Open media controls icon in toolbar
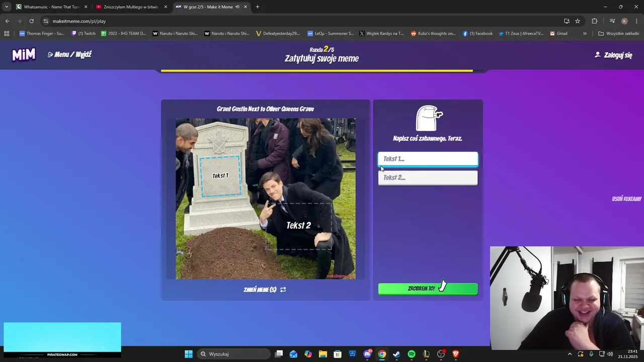 (612, 21)
